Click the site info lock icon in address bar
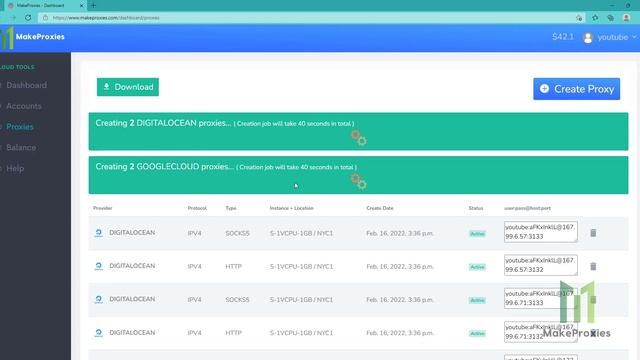 [x=45, y=18]
